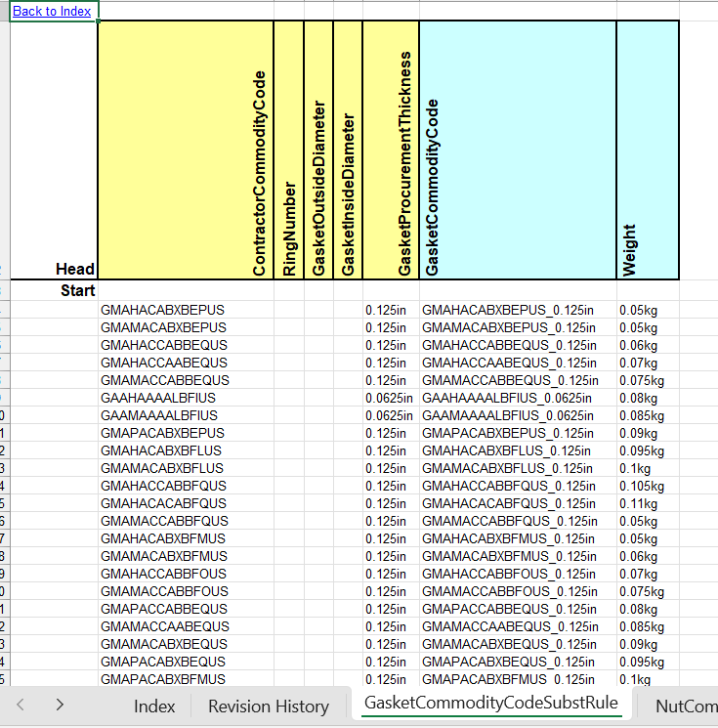Select weight 0.1kg in GMAMACABXBFLUS row
The width and height of the screenshot is (718, 728).
click(x=648, y=468)
